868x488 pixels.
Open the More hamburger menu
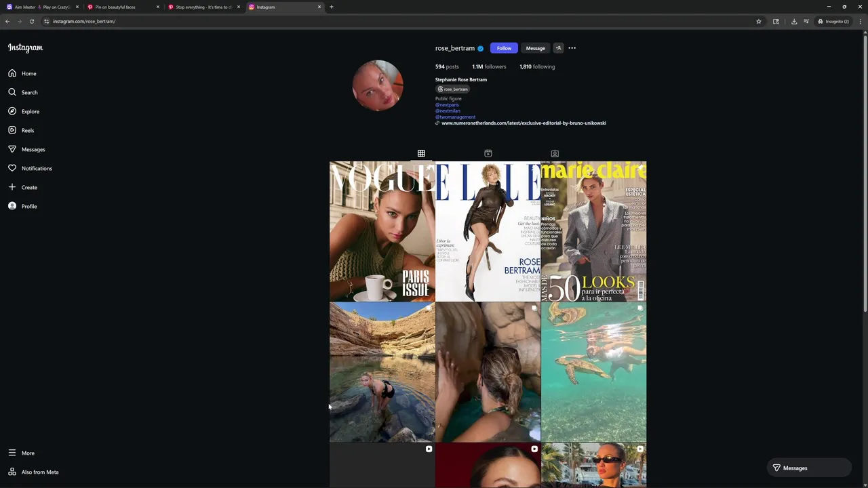click(x=21, y=453)
